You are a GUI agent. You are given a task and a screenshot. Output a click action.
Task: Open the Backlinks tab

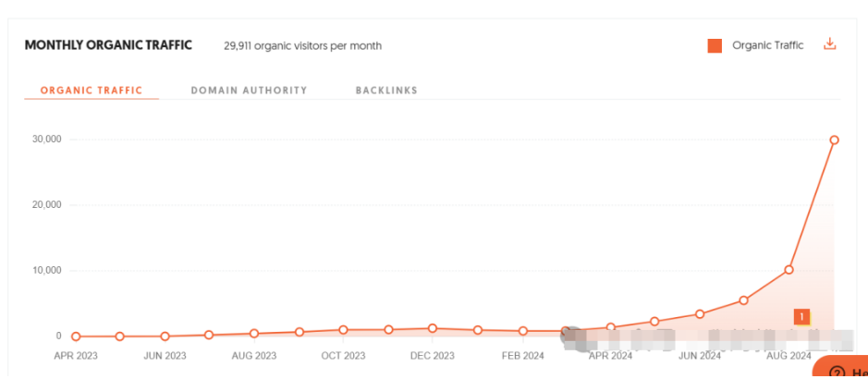[386, 91]
